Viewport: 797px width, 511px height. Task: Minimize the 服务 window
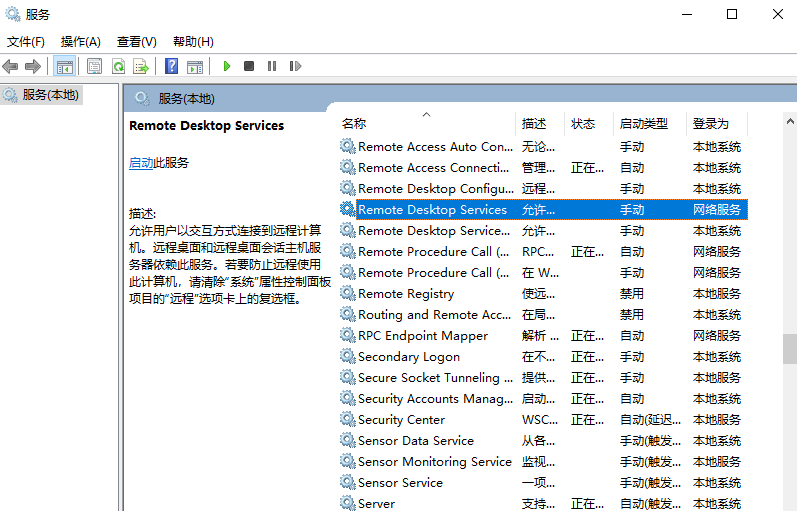687,14
